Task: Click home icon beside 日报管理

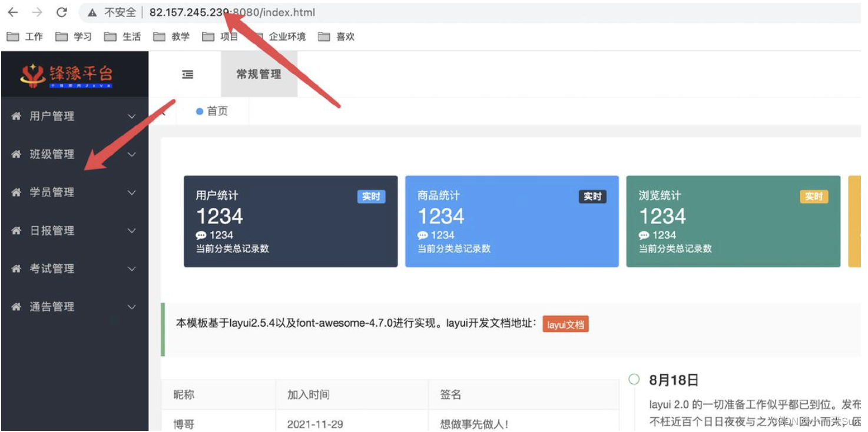Action: tap(16, 231)
